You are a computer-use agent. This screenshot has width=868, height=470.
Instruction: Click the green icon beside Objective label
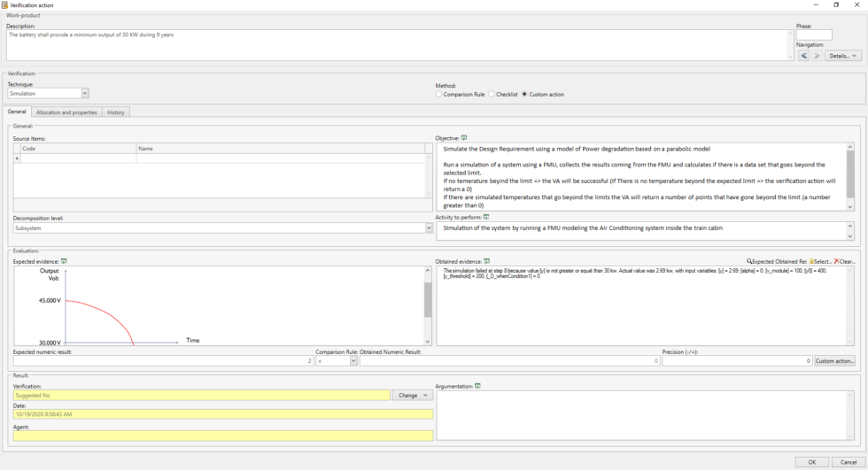(x=464, y=138)
